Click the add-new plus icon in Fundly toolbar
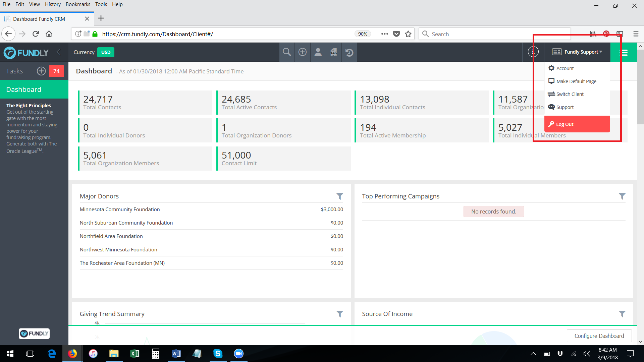 tap(303, 52)
